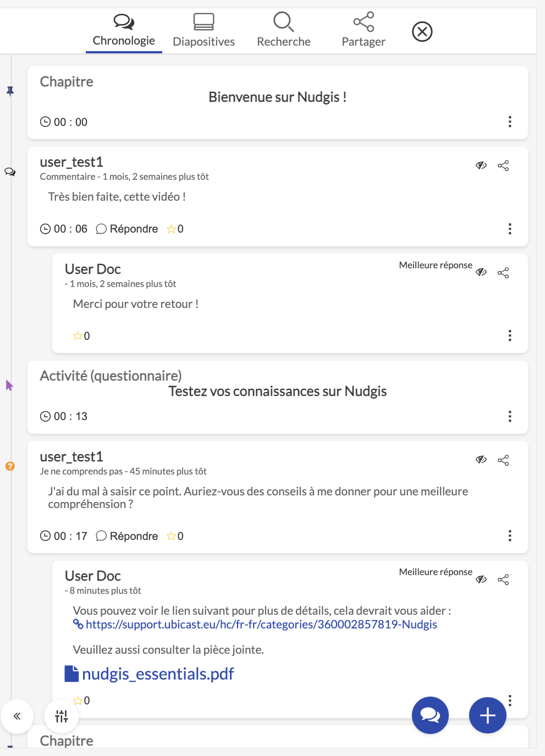Open three-dot menu on 'Merci pour votre retour' reply
This screenshot has height=756, width=545.
pos(510,335)
